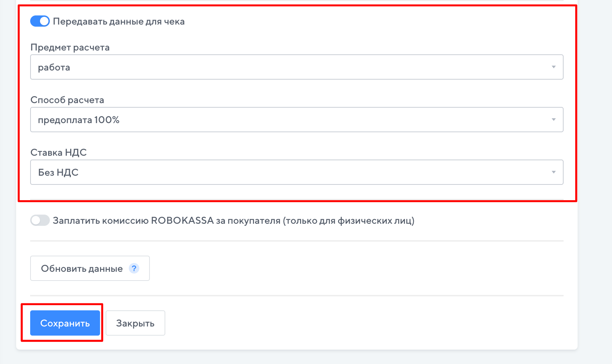Click arrow icon in Предмет расчета field

pyautogui.click(x=553, y=67)
